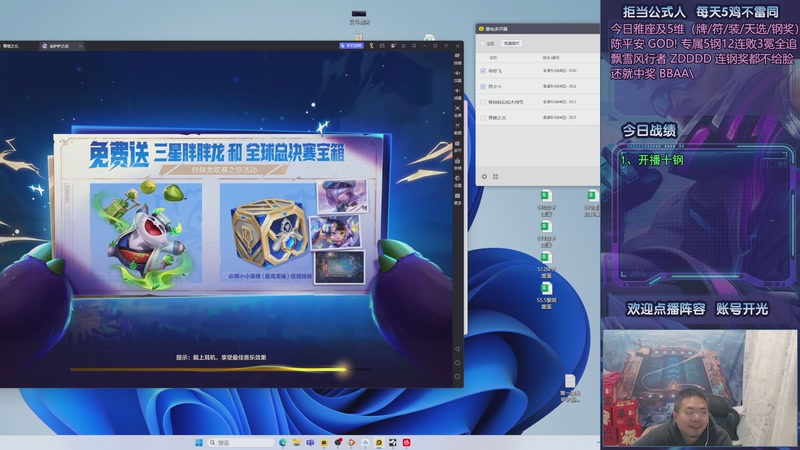Click yellow key icon in emulator titlebar
This screenshot has width=800, height=450.
click(371, 46)
